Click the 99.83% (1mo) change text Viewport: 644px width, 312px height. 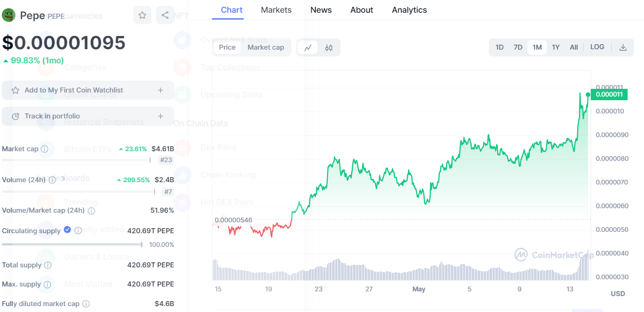pyautogui.click(x=37, y=61)
